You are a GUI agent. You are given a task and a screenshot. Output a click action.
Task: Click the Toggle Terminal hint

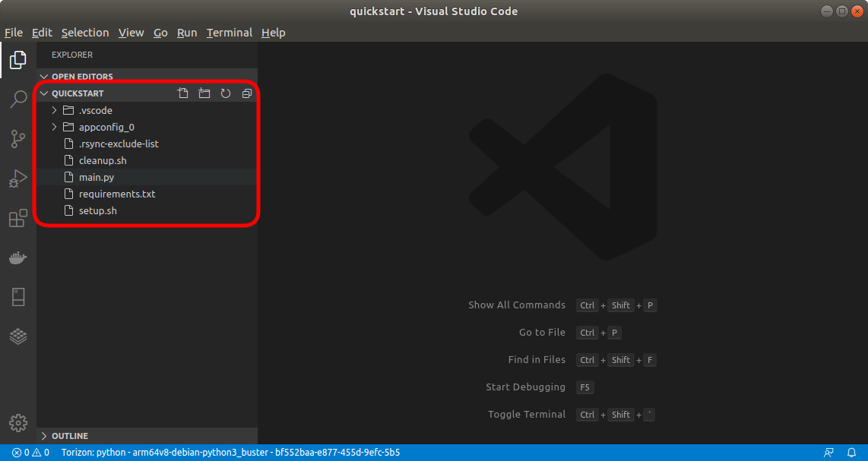click(x=527, y=415)
